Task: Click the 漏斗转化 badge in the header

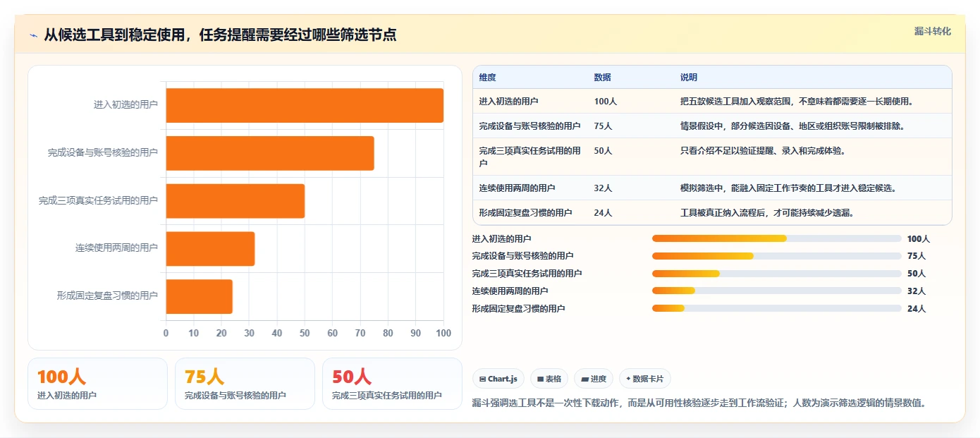Action: tap(933, 31)
